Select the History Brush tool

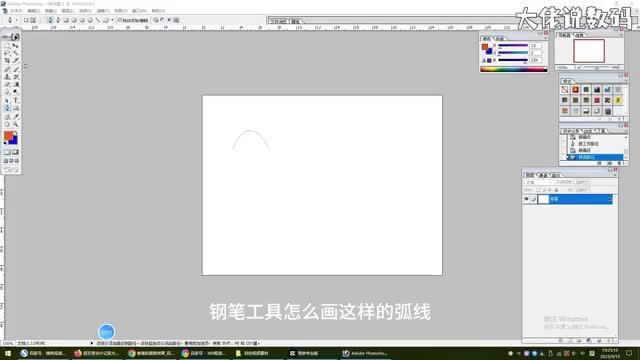pyautogui.click(x=16, y=76)
